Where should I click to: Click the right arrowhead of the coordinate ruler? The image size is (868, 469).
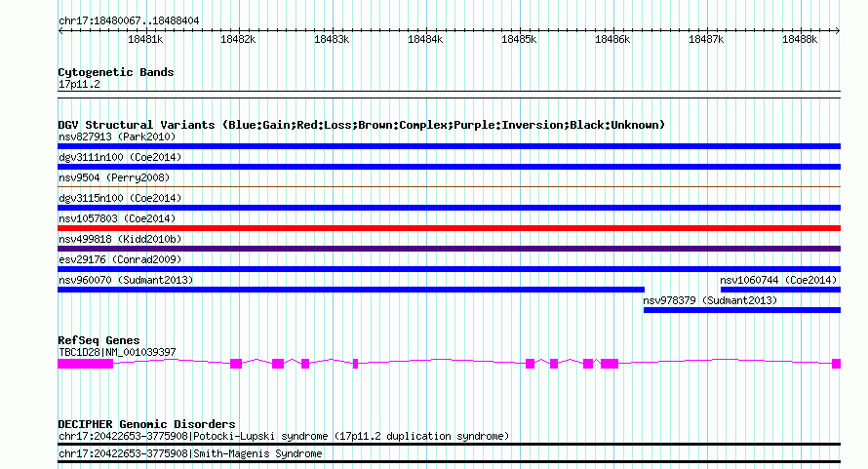[838, 30]
